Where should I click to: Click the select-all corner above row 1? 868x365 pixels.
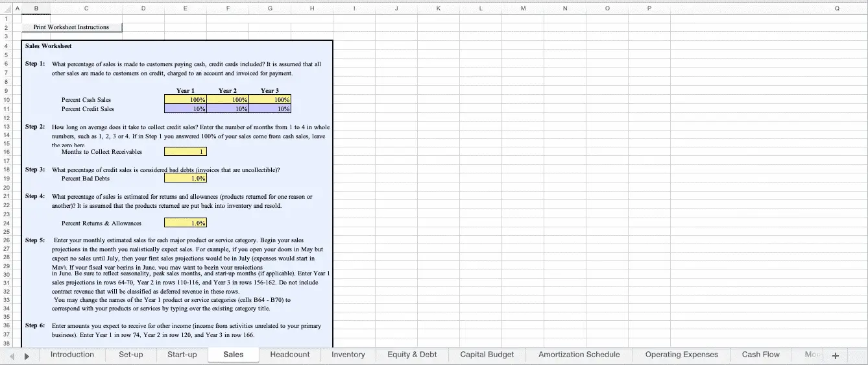tap(6, 8)
